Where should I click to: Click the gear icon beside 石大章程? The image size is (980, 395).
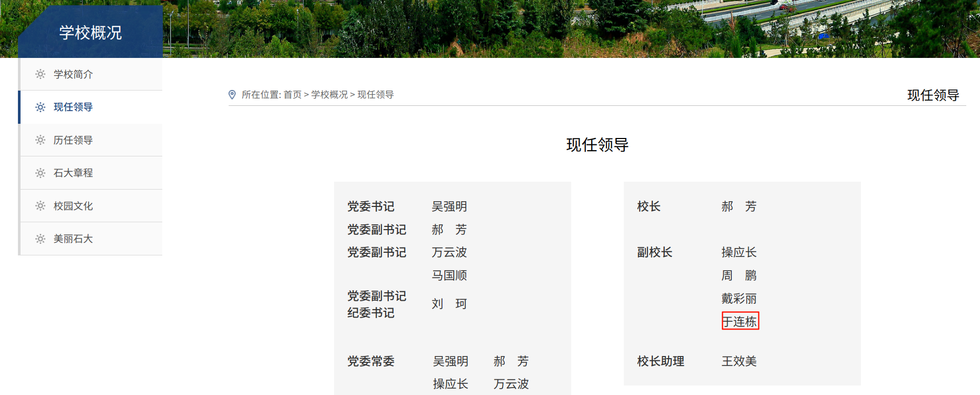point(40,173)
